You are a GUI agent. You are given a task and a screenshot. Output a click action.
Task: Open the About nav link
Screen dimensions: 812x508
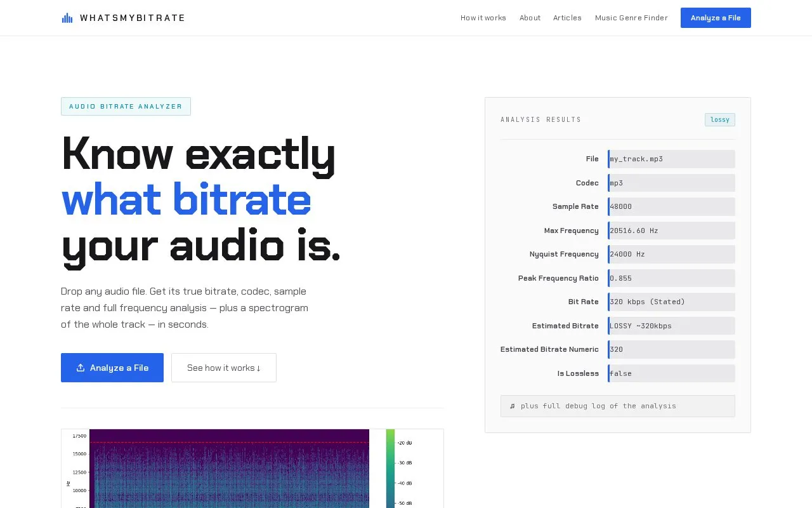[530, 18]
